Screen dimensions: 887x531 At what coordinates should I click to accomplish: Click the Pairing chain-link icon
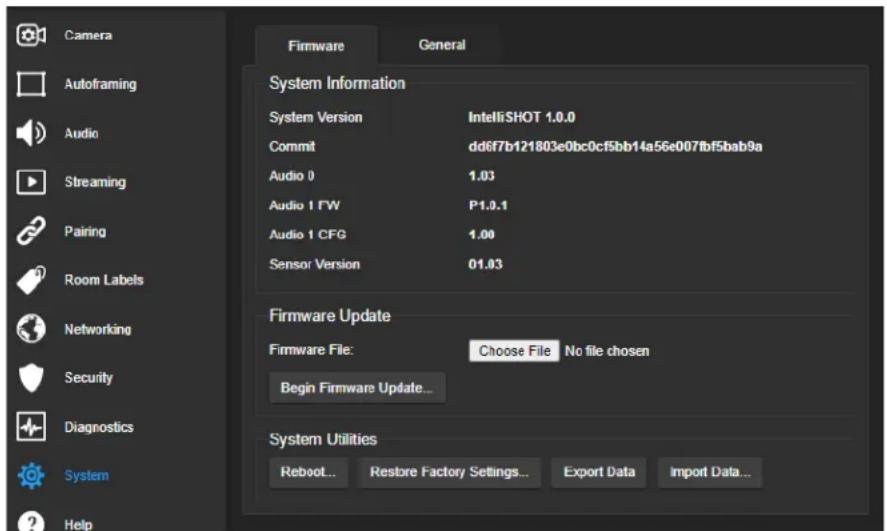(31, 231)
